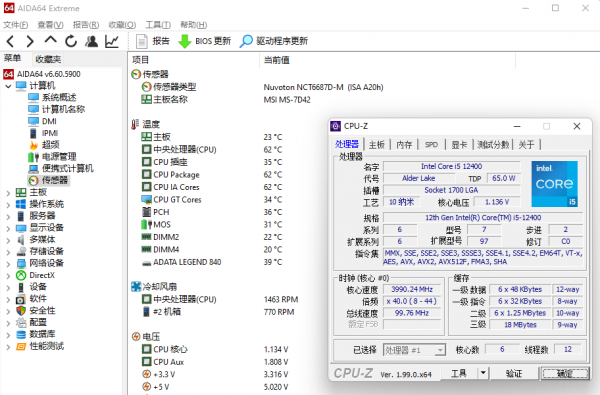This screenshot has height=395, width=600.
Task: Go up one level with the up arrow icon
Action: click(51, 40)
